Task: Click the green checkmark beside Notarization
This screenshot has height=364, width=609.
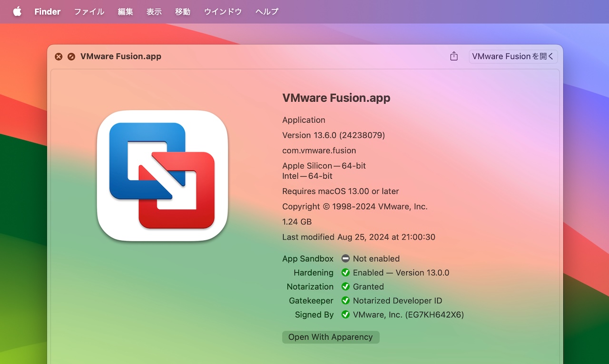Action: click(x=345, y=287)
